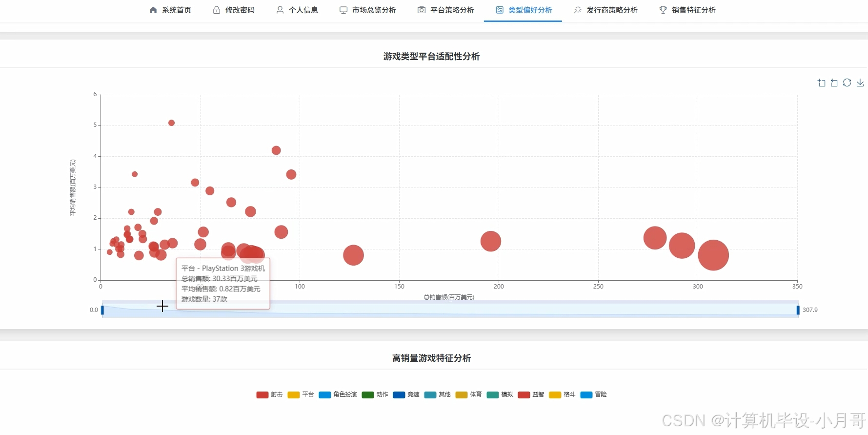Go to 销售特征分析
Viewport: 868px width, 435px height.
[687, 10]
